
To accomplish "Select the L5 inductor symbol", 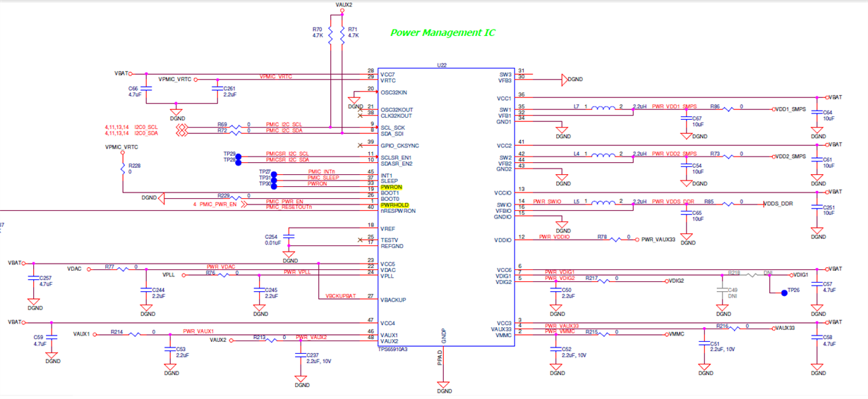I will (603, 203).
